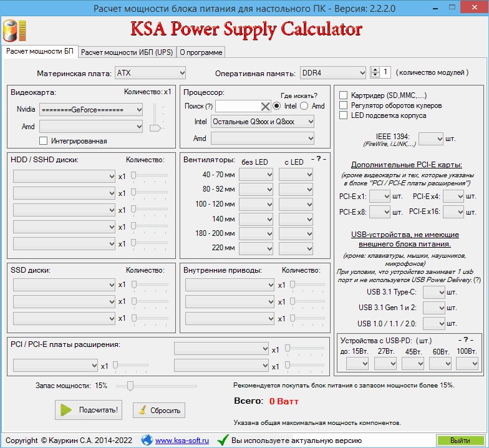Open the О программе tab
Screen dimensions: 489x448
point(201,52)
